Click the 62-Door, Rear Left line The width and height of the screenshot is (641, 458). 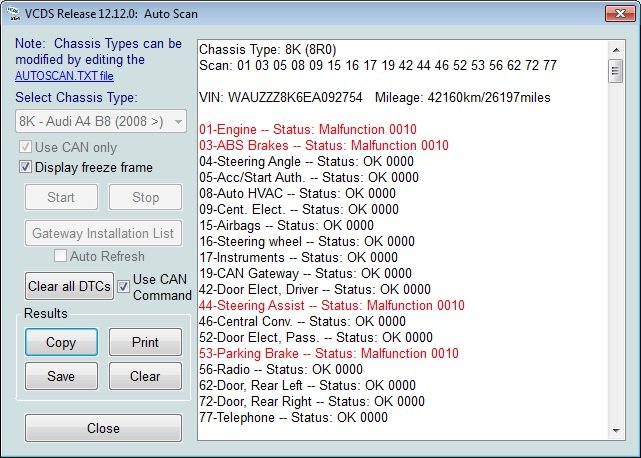click(x=307, y=385)
